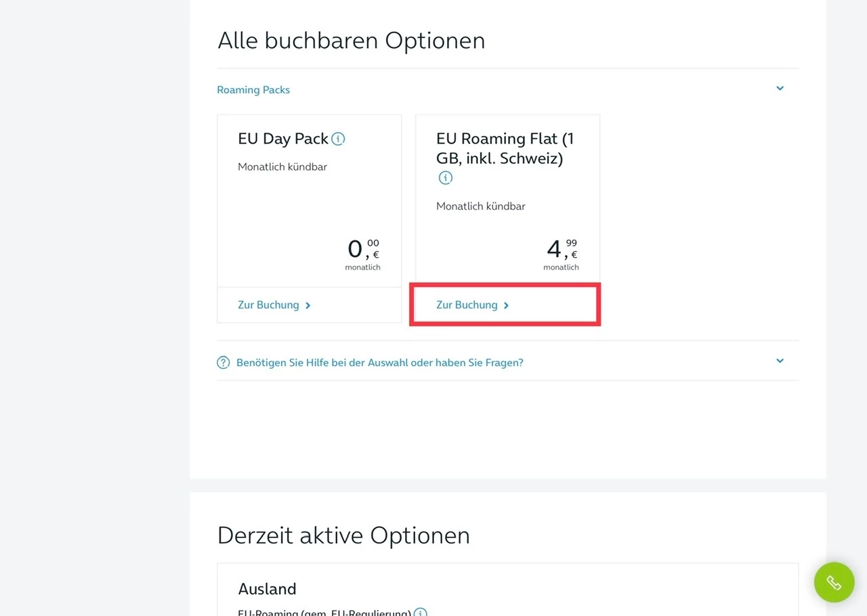Image resolution: width=867 pixels, height=616 pixels.
Task: Toggle the Roaming Packs section header
Action: tap(253, 90)
